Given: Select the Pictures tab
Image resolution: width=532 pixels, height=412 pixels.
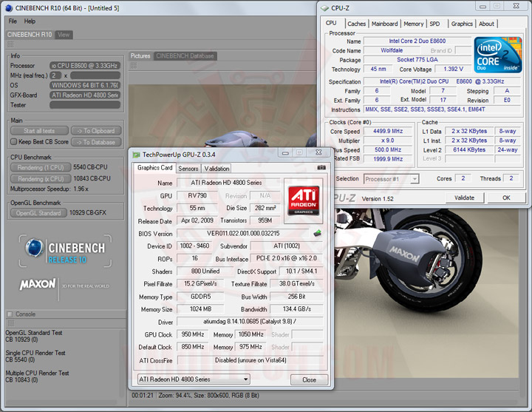Looking at the screenshot, I should (140, 56).
